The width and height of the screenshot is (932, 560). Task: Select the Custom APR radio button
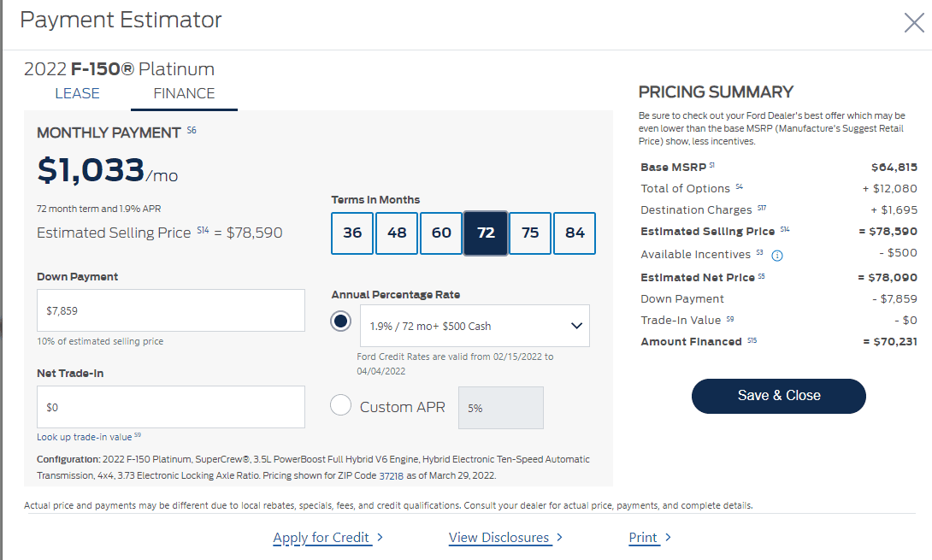pyautogui.click(x=340, y=407)
